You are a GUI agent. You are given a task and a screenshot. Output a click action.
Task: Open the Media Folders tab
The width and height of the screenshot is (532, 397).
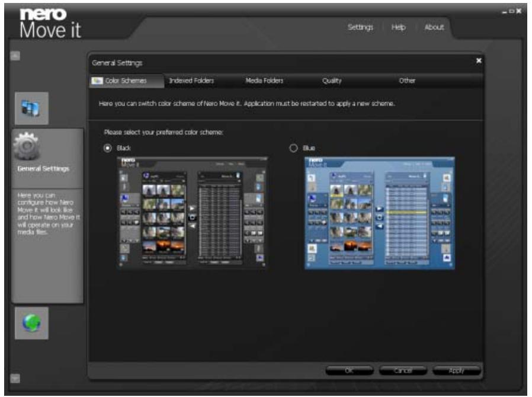[x=264, y=81]
